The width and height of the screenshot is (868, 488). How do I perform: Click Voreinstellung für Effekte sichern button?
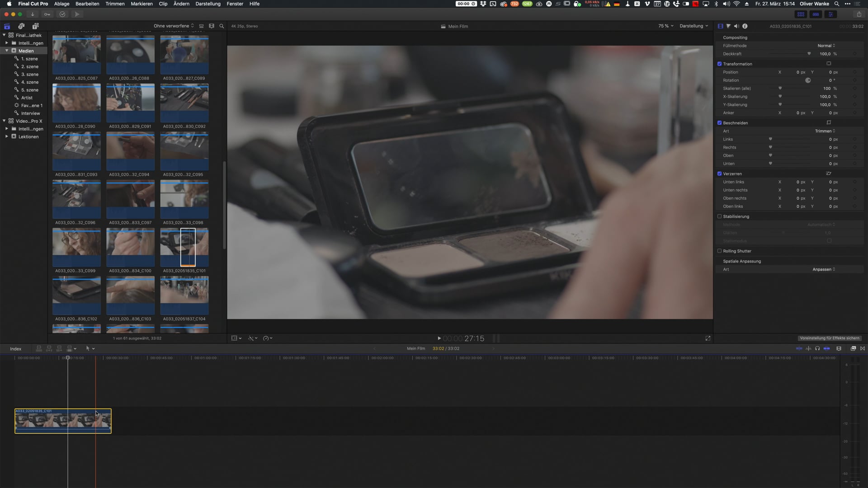pyautogui.click(x=830, y=338)
